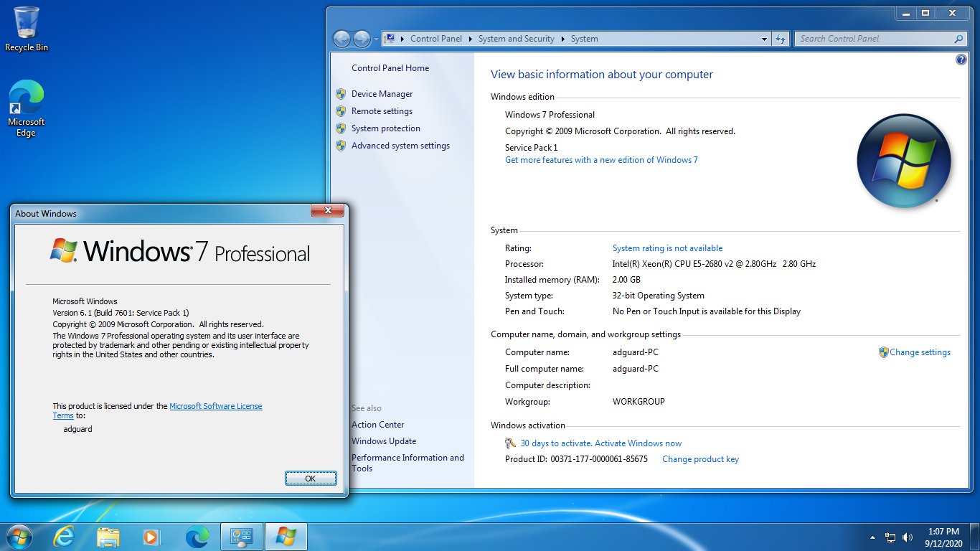Switch to Control Panel taskbar button
The width and height of the screenshot is (980, 551).
241,536
